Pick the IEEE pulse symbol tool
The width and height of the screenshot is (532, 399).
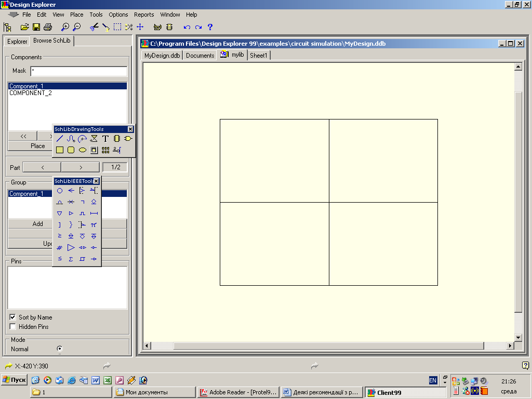(82, 214)
